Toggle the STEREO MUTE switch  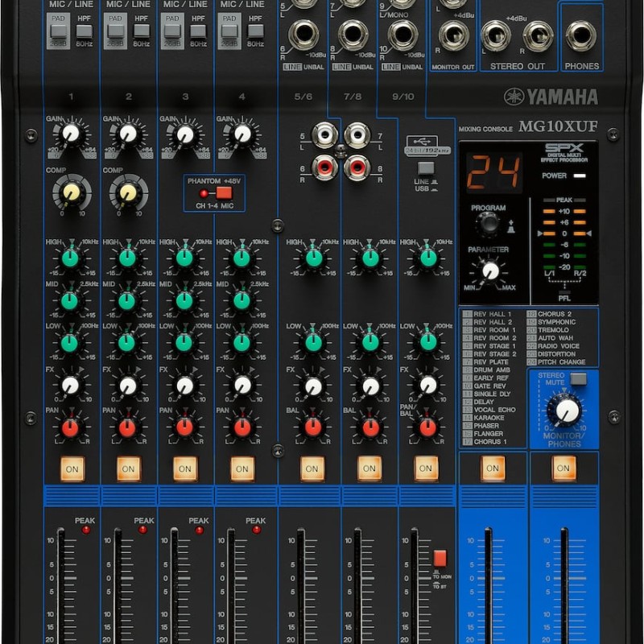pos(579,379)
